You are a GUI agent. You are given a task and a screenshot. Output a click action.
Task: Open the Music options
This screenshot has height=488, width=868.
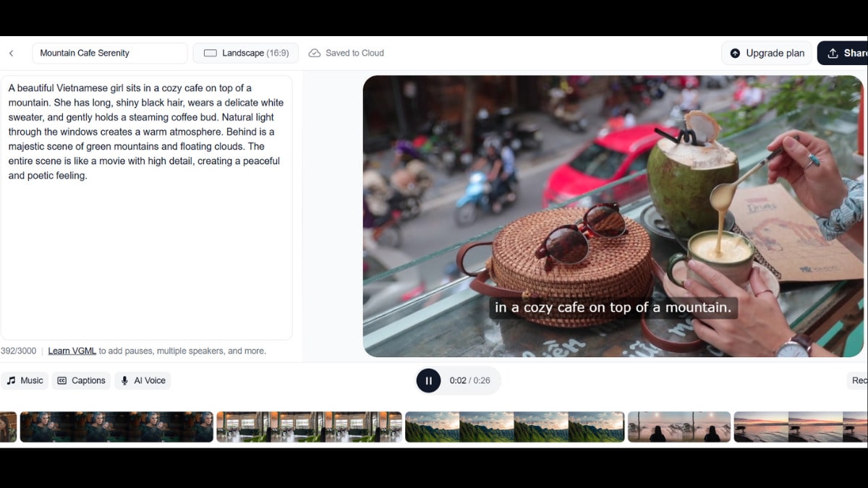tap(25, 380)
